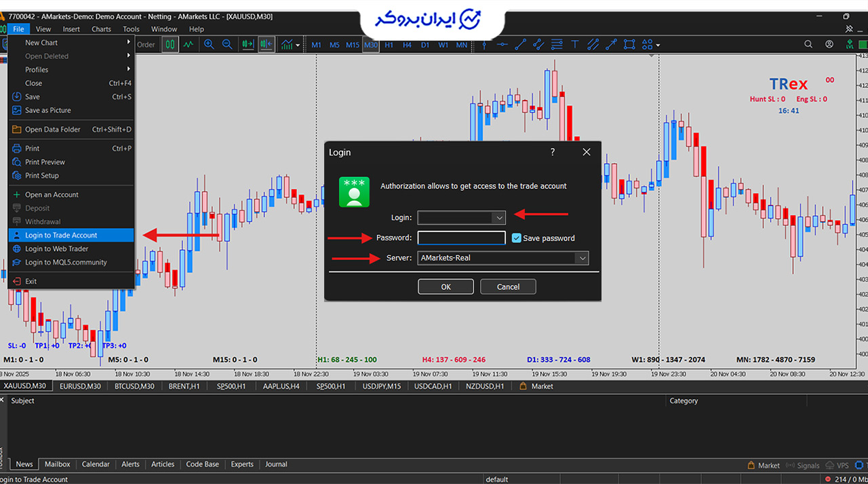This screenshot has width=868, height=484.
Task: Click the zoom in magnifier icon
Action: pyautogui.click(x=209, y=45)
